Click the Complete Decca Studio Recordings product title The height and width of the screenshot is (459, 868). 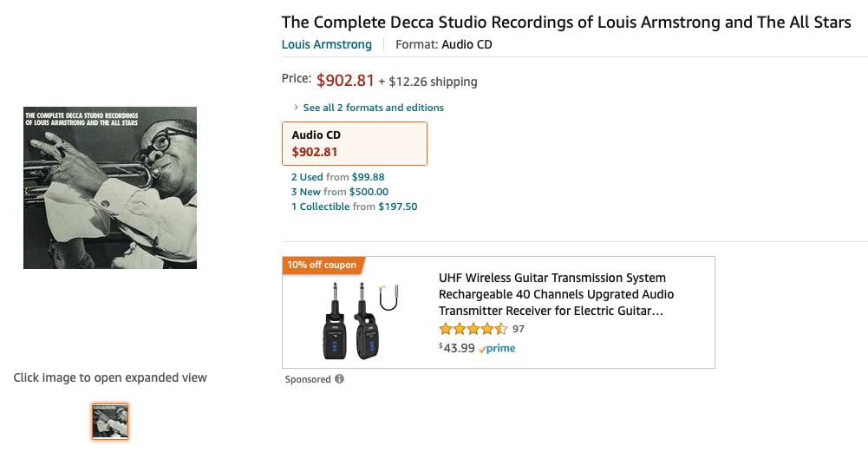click(x=566, y=23)
